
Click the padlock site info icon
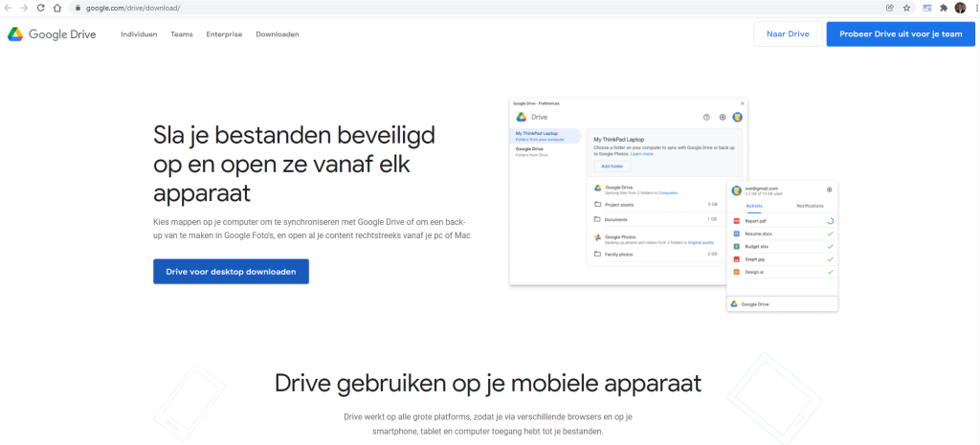(x=78, y=8)
